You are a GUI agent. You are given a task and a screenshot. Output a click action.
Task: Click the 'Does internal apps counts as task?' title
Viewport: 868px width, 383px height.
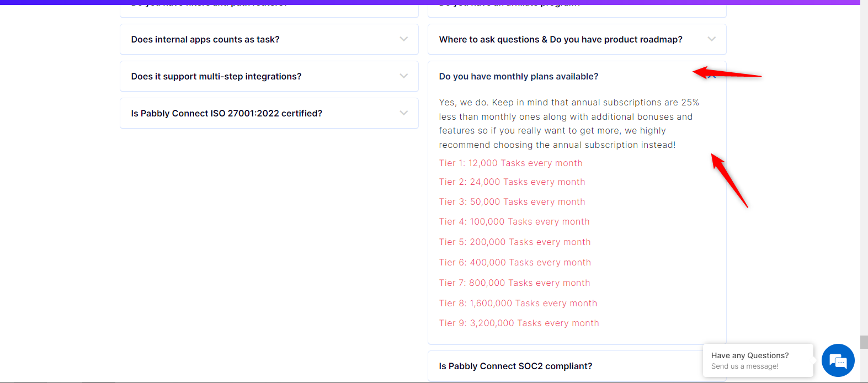(x=205, y=39)
